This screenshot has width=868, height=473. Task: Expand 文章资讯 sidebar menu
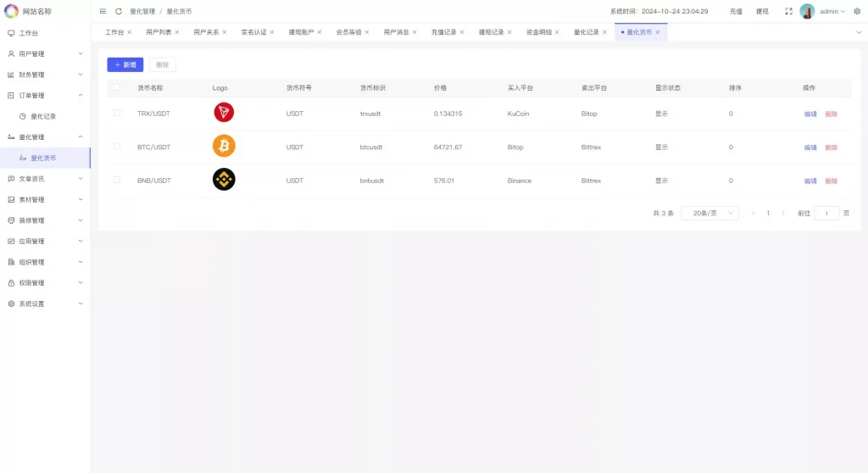[x=45, y=179]
